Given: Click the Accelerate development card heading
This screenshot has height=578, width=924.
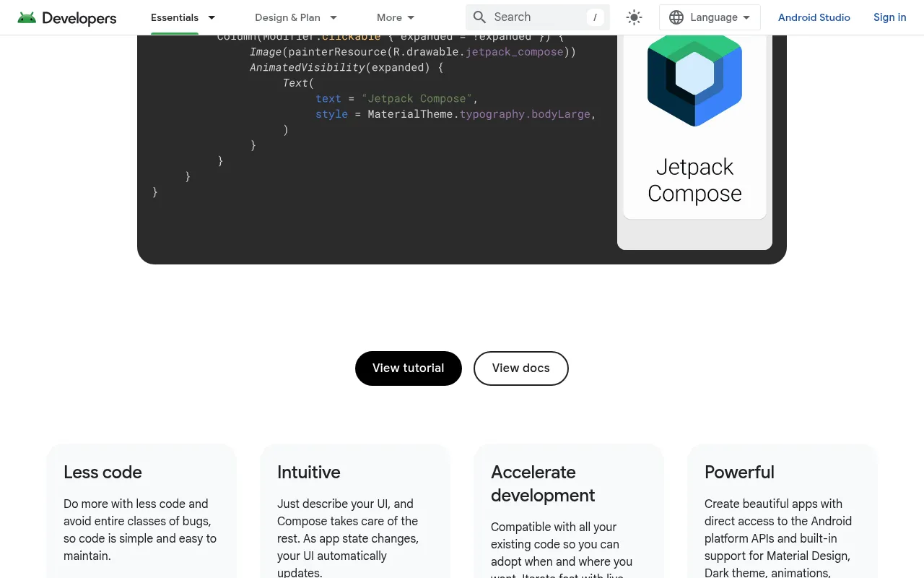Looking at the screenshot, I should 543,484.
